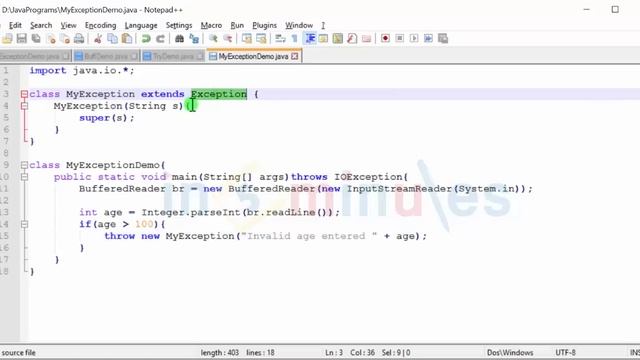The height and width of the screenshot is (360, 640).
Task: Open the Window menu
Action: 299,25
